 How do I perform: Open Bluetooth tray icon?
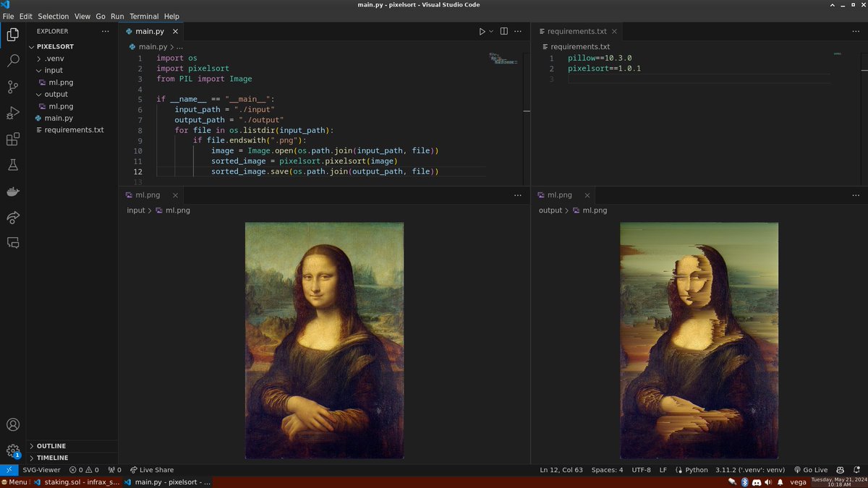tap(744, 481)
